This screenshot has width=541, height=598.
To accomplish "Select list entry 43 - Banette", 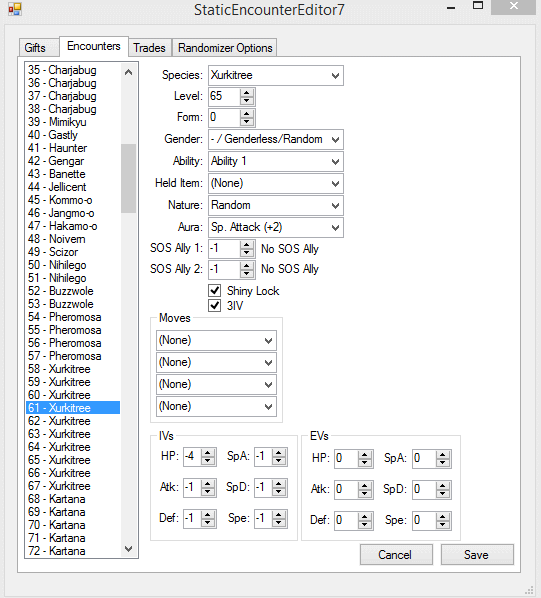I will click(x=73, y=174).
